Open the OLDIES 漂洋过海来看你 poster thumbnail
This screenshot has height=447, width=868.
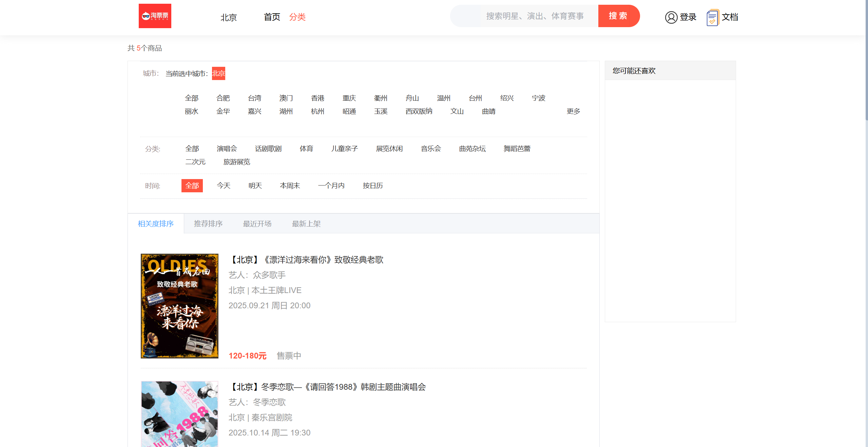tap(179, 306)
